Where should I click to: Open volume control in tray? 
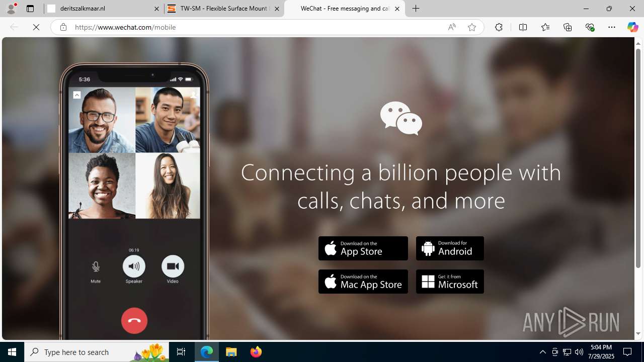coord(579,352)
